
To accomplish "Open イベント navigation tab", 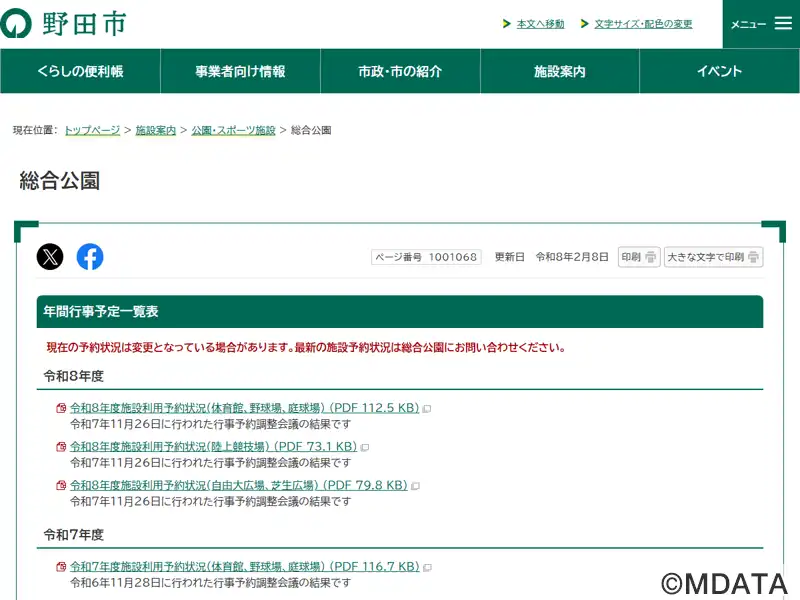I will tap(720, 71).
